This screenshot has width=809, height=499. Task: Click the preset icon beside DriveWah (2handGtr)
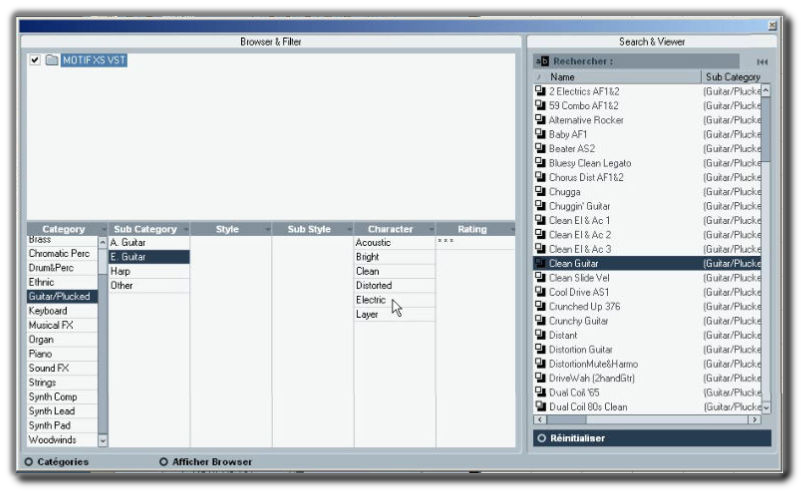[x=540, y=378]
